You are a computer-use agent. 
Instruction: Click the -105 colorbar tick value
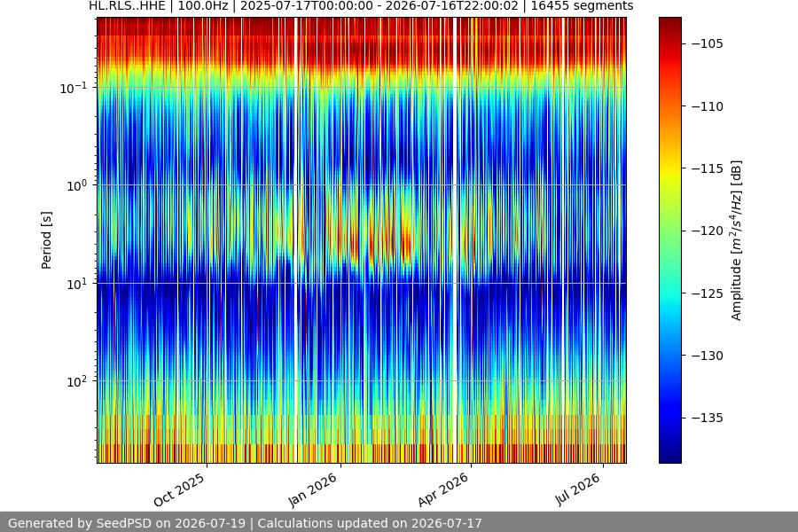point(708,43)
